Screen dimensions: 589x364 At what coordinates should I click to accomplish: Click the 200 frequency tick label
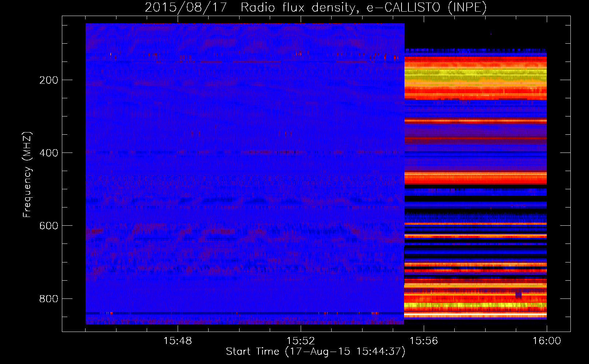click(x=49, y=80)
